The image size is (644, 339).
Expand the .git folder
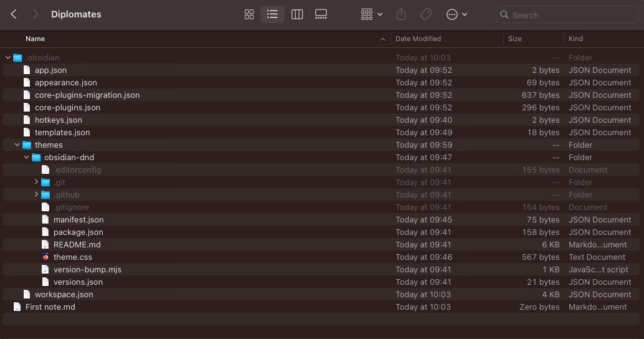pyautogui.click(x=36, y=181)
